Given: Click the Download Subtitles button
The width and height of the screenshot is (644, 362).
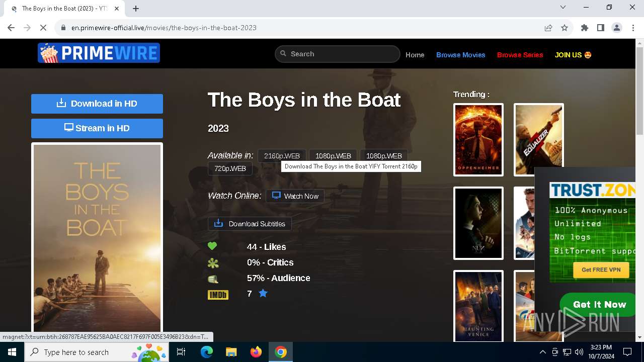Looking at the screenshot, I should click(x=250, y=224).
